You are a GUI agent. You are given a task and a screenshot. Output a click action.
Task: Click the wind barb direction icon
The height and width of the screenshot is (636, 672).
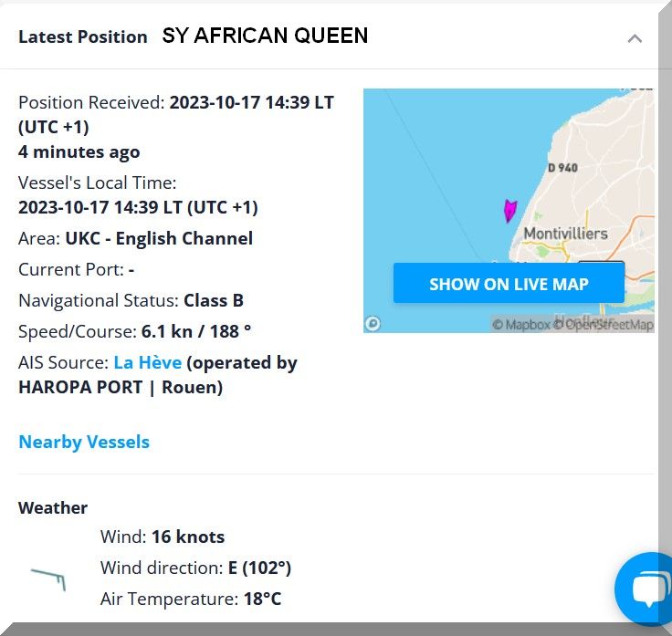pyautogui.click(x=49, y=577)
